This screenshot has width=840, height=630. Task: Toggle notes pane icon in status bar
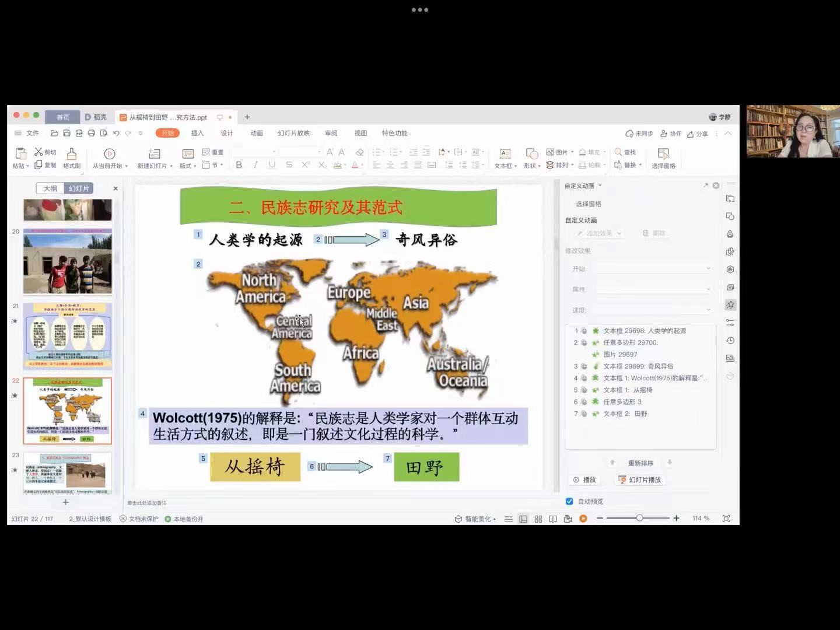(x=509, y=519)
